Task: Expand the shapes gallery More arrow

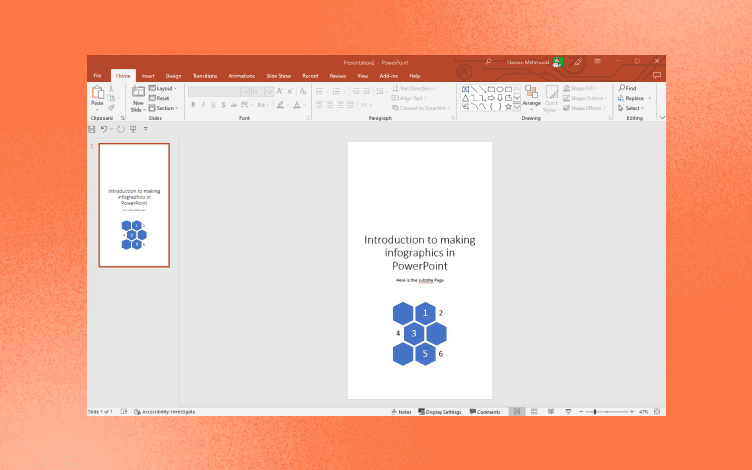Action: (517, 107)
